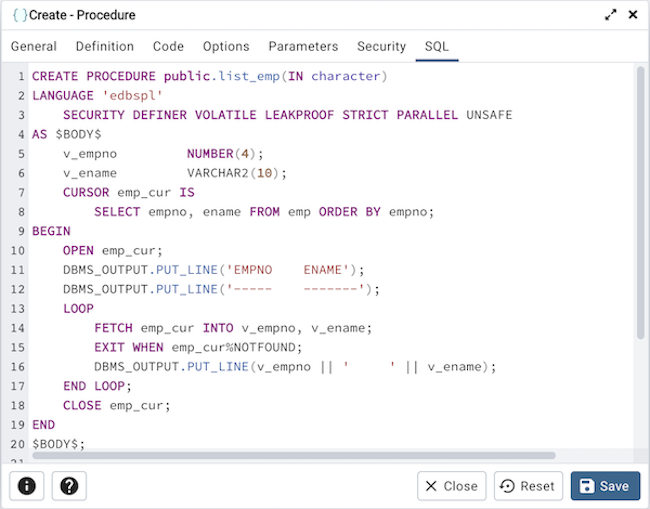Open the Definition tab
This screenshot has height=509, width=650.
(105, 46)
